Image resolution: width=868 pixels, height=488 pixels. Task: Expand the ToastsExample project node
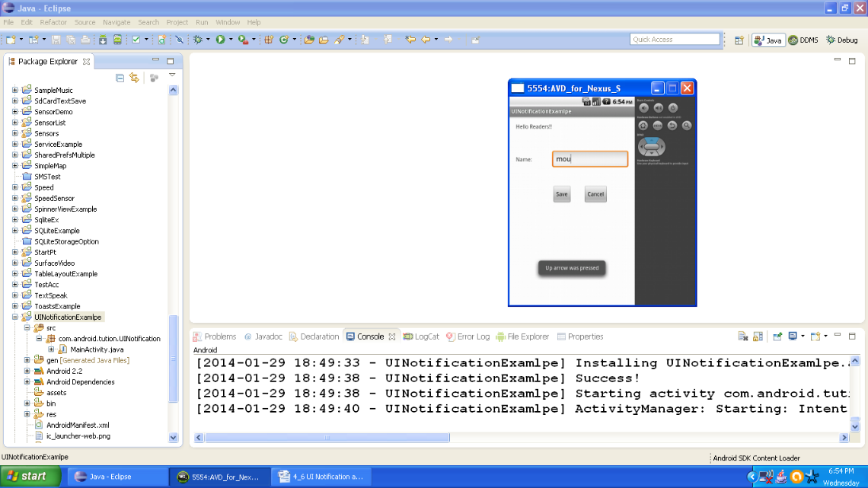click(x=14, y=306)
